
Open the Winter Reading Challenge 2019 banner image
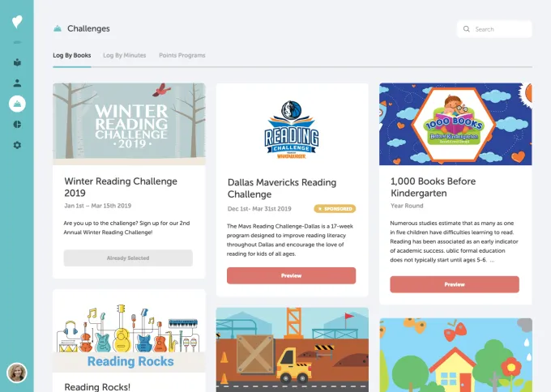(129, 124)
